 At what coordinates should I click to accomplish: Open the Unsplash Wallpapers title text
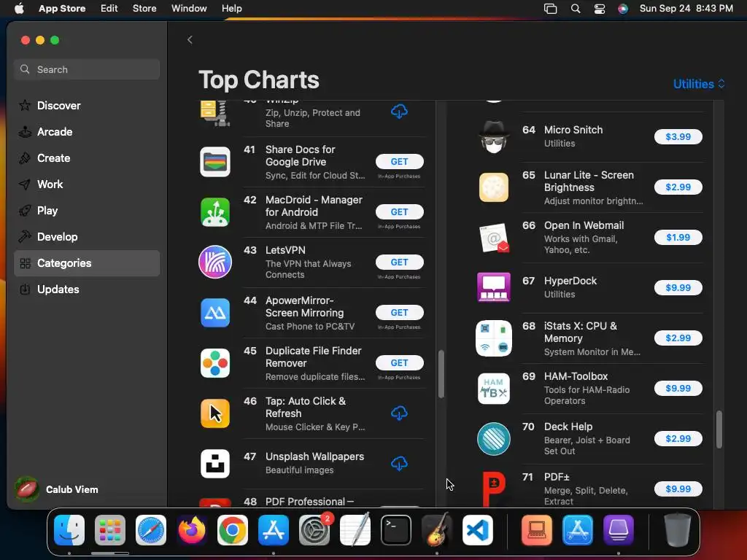pyautogui.click(x=314, y=456)
